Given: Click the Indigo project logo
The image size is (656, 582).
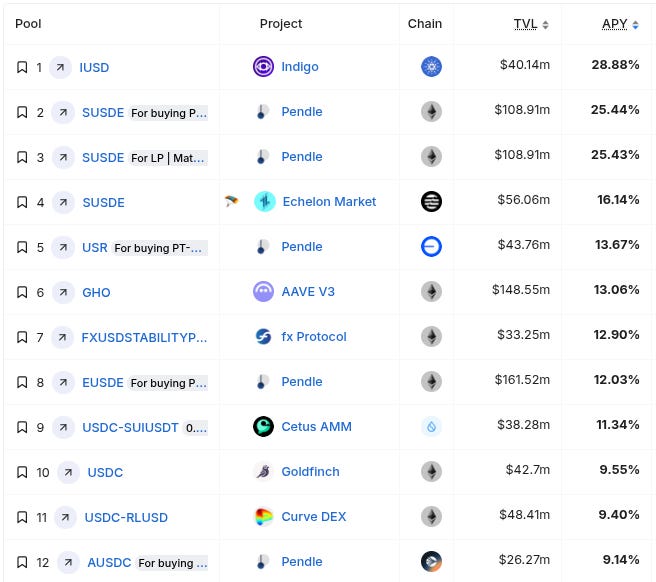Looking at the screenshot, I should click(x=264, y=67).
